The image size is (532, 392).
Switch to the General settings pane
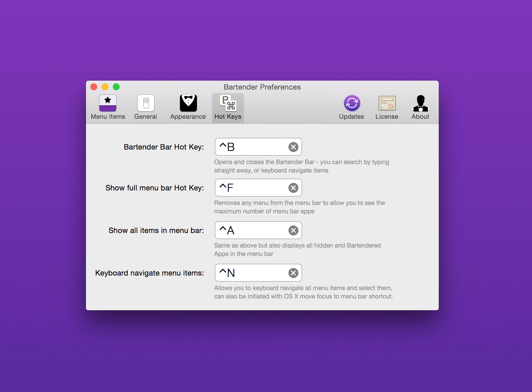click(x=146, y=107)
